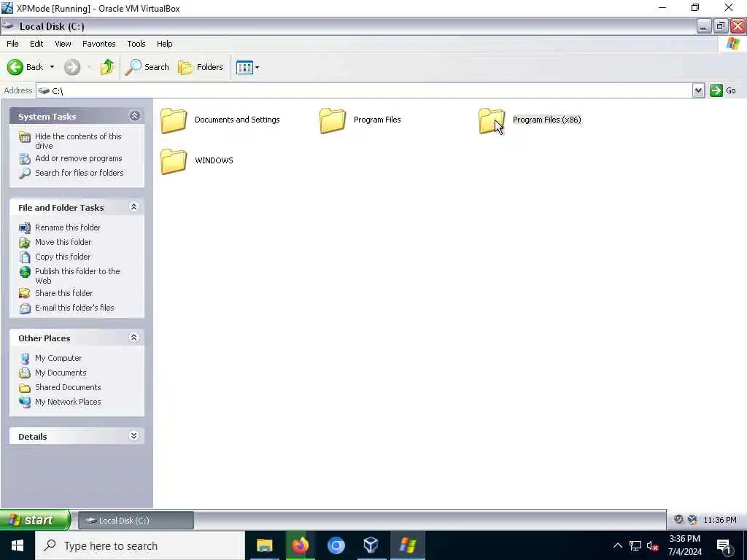Image resolution: width=747 pixels, height=560 pixels.
Task: Open the VirtualBox manager taskbar icon
Action: tap(371, 545)
